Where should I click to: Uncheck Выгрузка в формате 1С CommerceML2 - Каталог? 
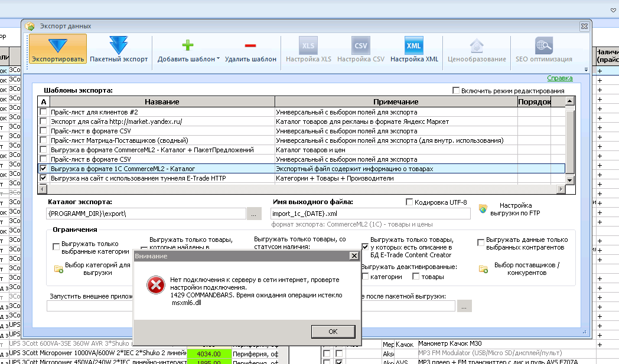(x=44, y=169)
